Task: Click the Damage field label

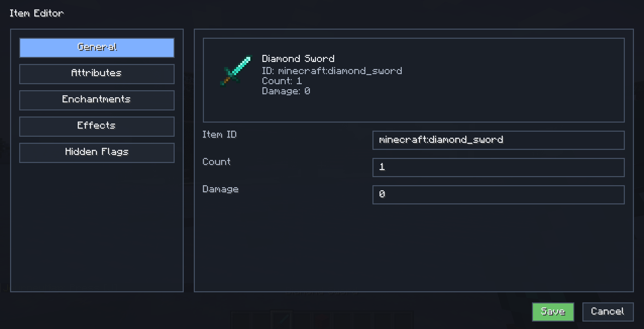Action: pyautogui.click(x=220, y=189)
